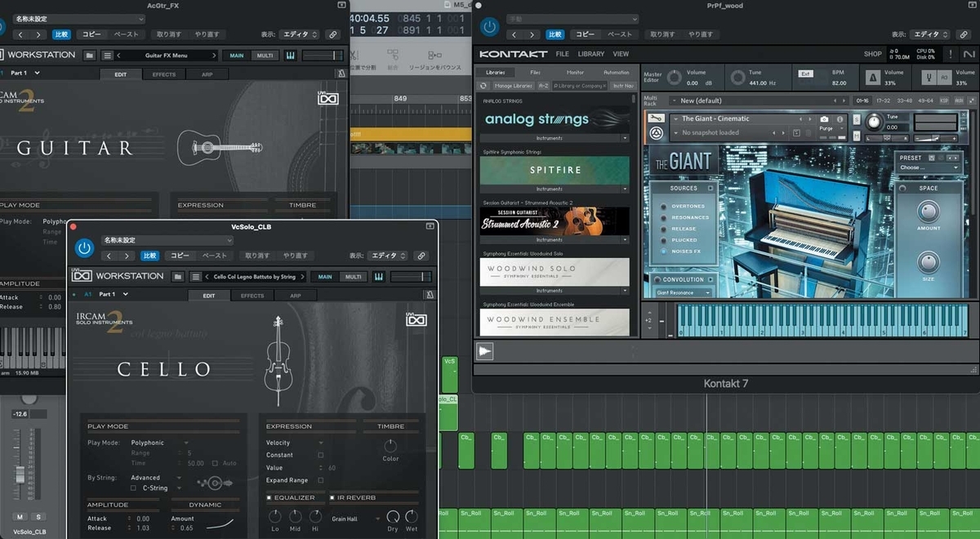The height and width of the screenshot is (539, 980).
Task: Open folder browser in VcSolo_CLB Workstation
Action: click(177, 277)
